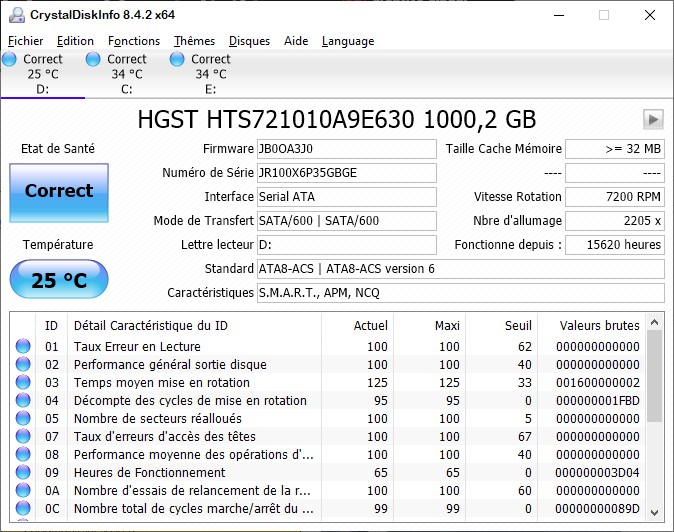Open the Language menu
This screenshot has height=532, width=674.
pyautogui.click(x=348, y=41)
